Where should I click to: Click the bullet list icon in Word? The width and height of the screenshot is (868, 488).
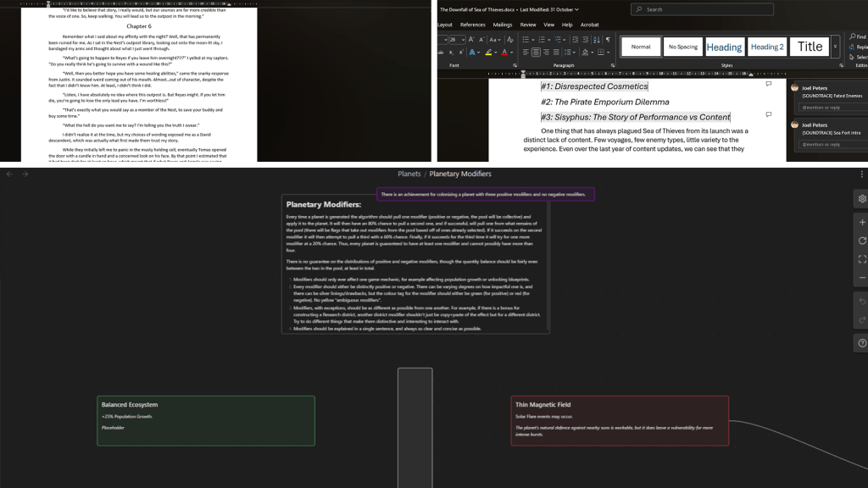click(526, 39)
